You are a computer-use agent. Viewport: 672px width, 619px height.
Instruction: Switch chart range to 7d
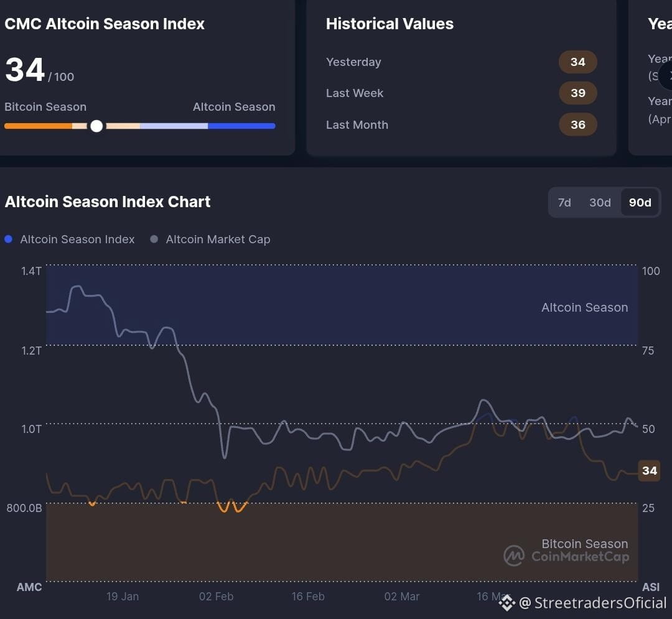[564, 202]
